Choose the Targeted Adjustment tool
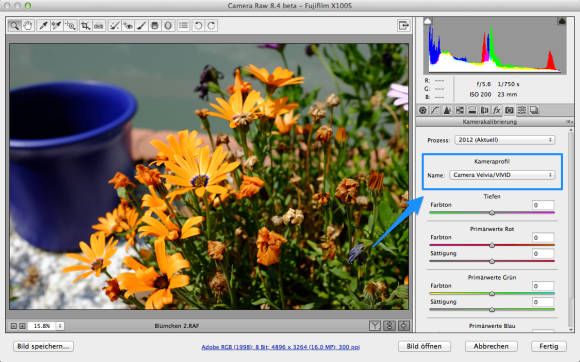Image resolution: width=580 pixels, height=362 pixels. pos(70,26)
